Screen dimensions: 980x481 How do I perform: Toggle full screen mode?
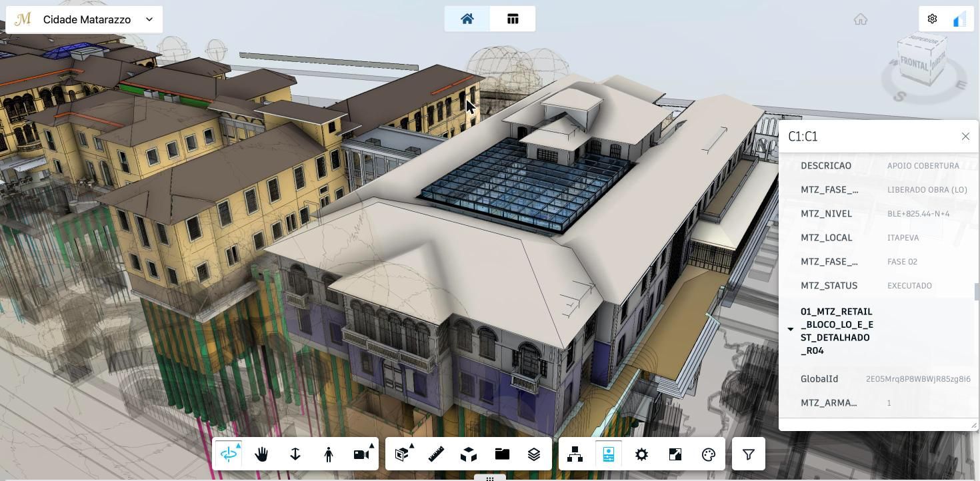point(675,454)
